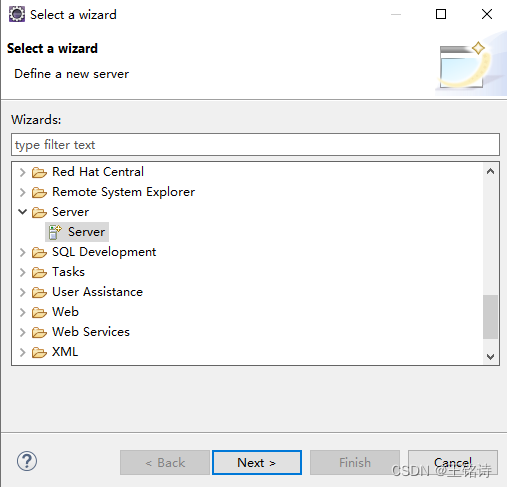This screenshot has width=507, height=487.
Task: Click the Eclipse icon in title bar
Action: coord(17,14)
